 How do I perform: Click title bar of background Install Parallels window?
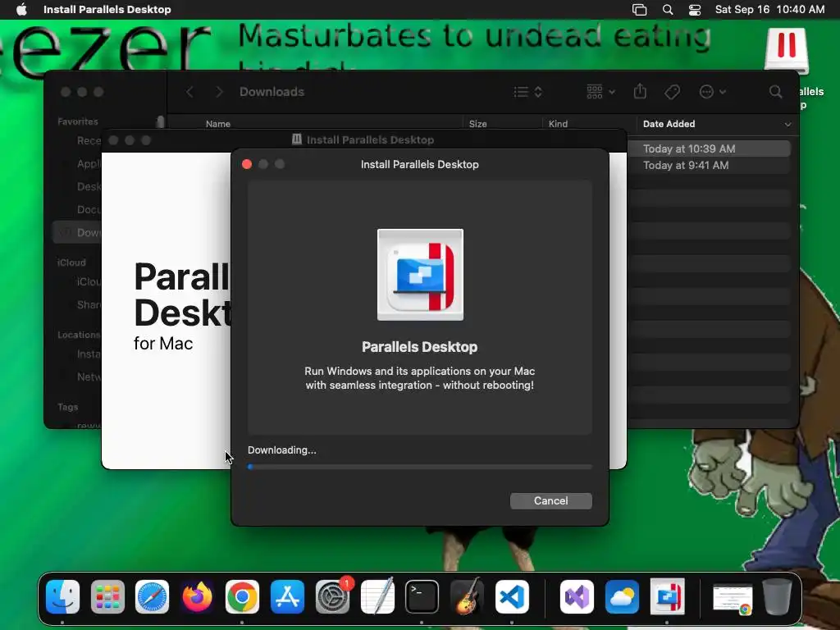[363, 140]
